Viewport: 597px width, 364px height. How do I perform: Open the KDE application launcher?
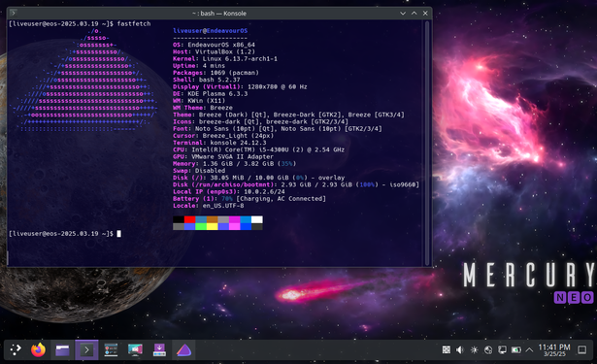point(16,349)
